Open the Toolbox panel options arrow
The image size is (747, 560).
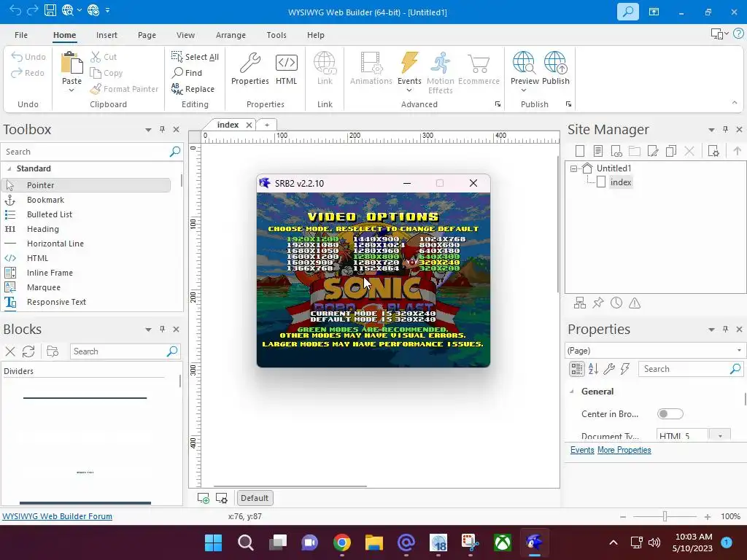pos(148,130)
